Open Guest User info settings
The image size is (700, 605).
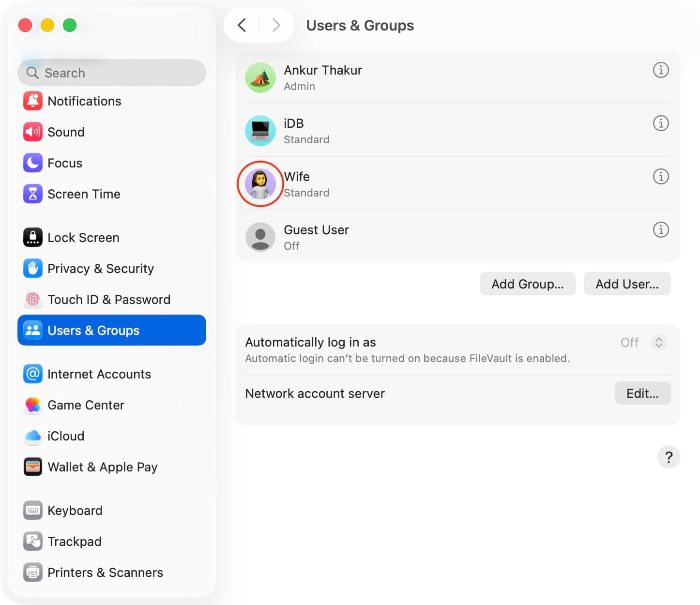tap(660, 230)
